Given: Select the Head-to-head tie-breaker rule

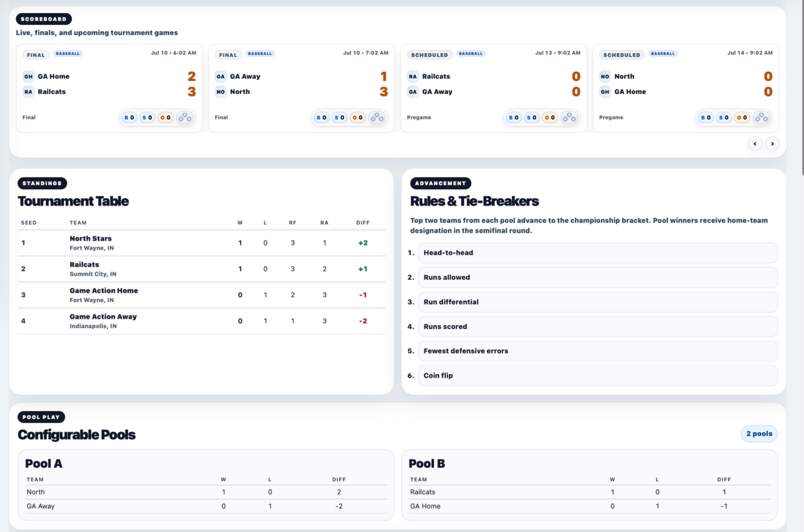Looking at the screenshot, I should (598, 253).
